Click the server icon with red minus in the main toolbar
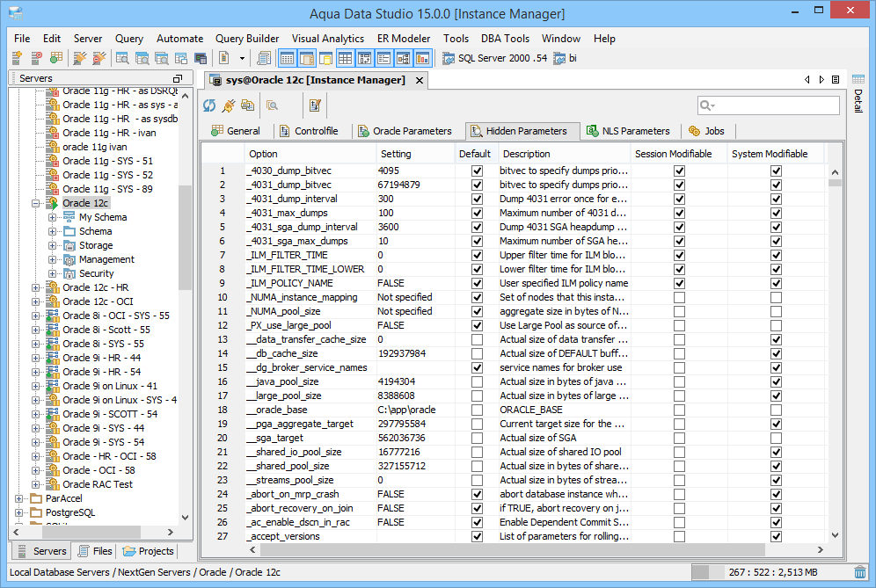876x588 pixels. point(36,58)
